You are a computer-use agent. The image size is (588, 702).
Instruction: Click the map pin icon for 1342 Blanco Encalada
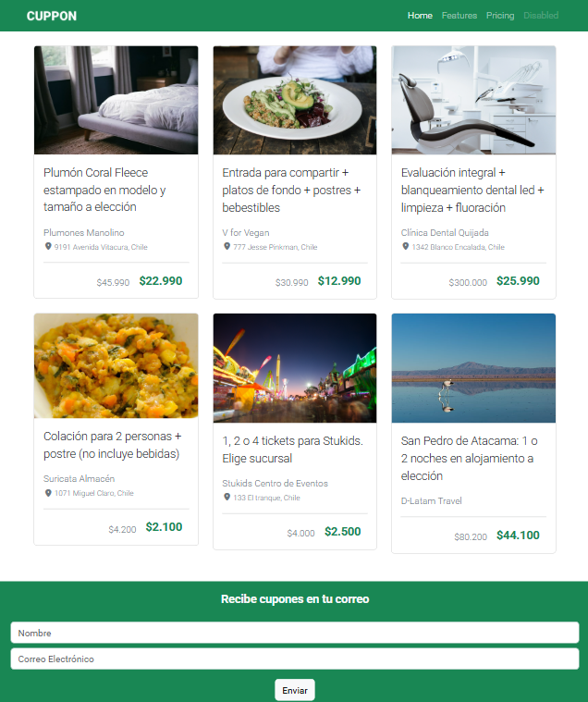(x=406, y=246)
